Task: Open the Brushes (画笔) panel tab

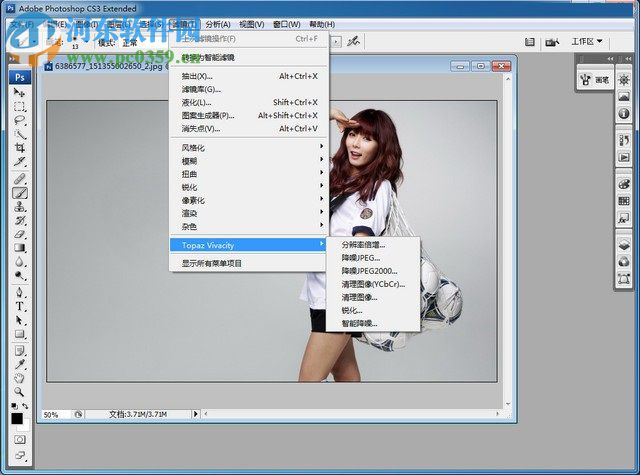Action: (596, 80)
